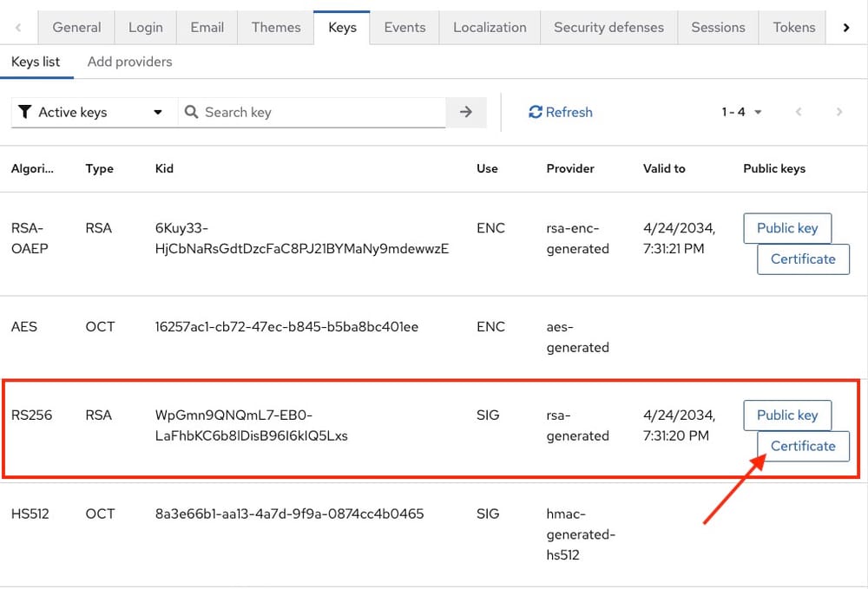Open the Active keys filter dropdown
Viewport: 868px width, 589px height.
(94, 112)
